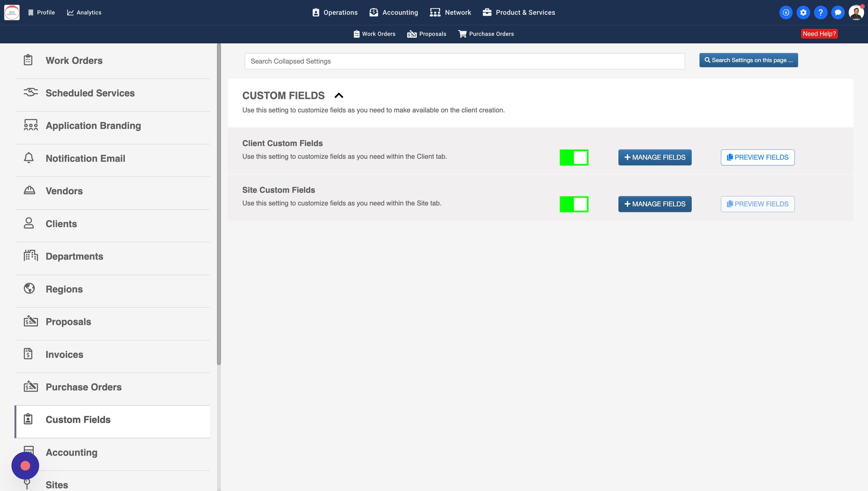Click the settings gear icon in header
Image resolution: width=868 pixels, height=491 pixels.
803,12
